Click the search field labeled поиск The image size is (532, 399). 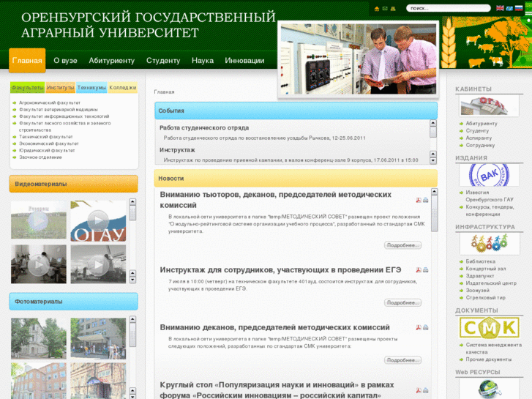click(x=448, y=8)
